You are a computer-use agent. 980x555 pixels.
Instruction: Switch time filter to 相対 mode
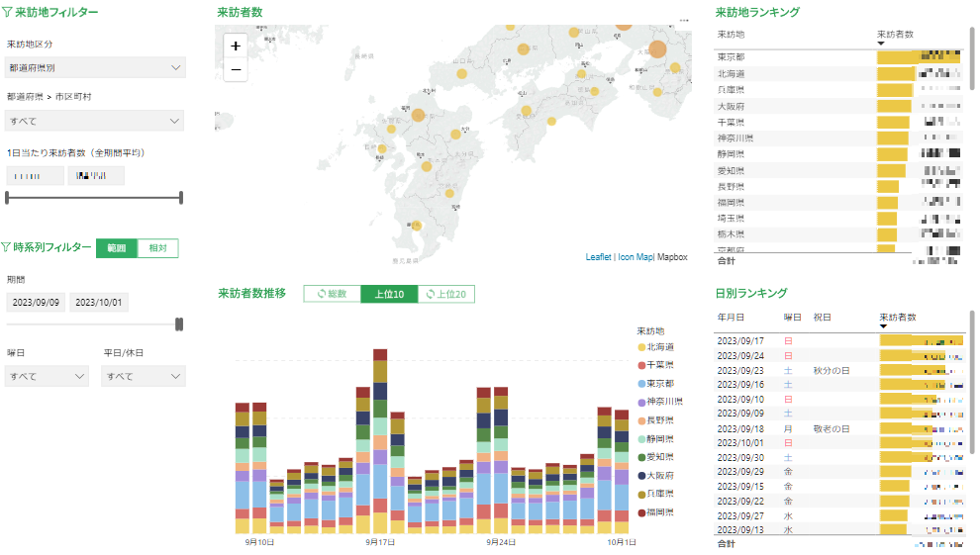pyautogui.click(x=157, y=248)
